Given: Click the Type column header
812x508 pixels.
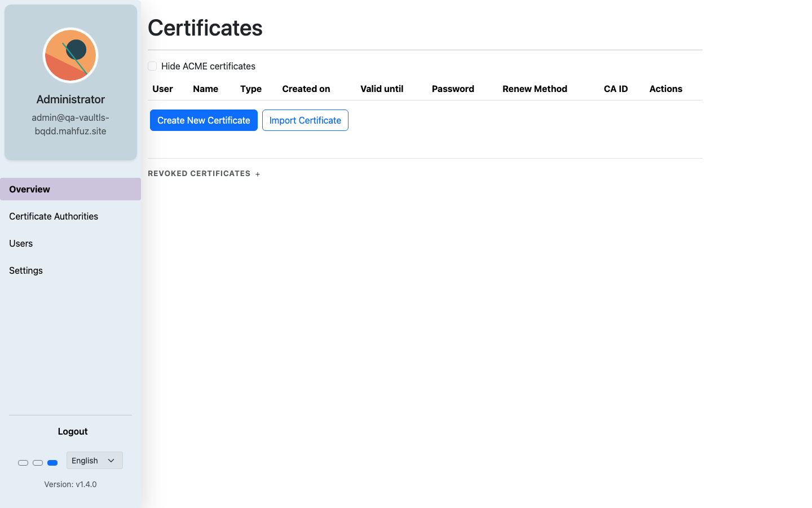Looking at the screenshot, I should pos(251,89).
